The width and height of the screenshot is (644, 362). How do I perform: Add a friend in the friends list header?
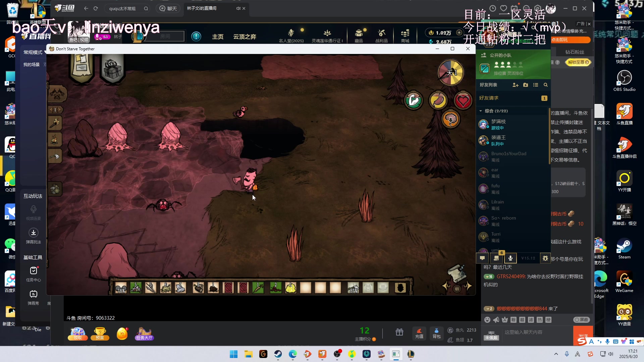pyautogui.click(x=516, y=85)
